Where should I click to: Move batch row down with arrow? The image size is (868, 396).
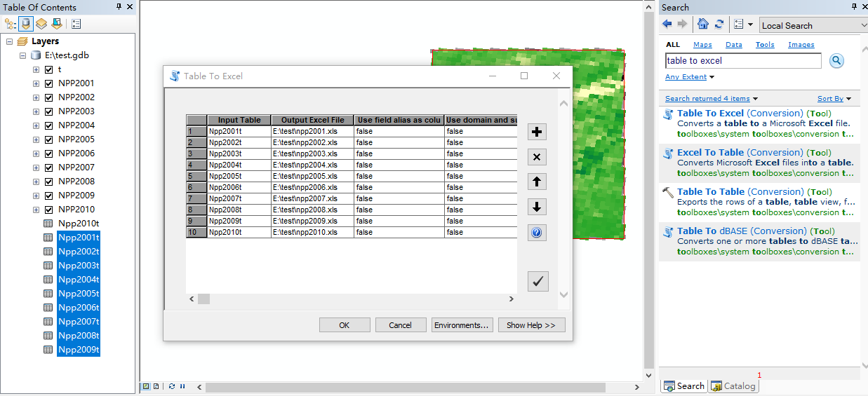click(537, 207)
